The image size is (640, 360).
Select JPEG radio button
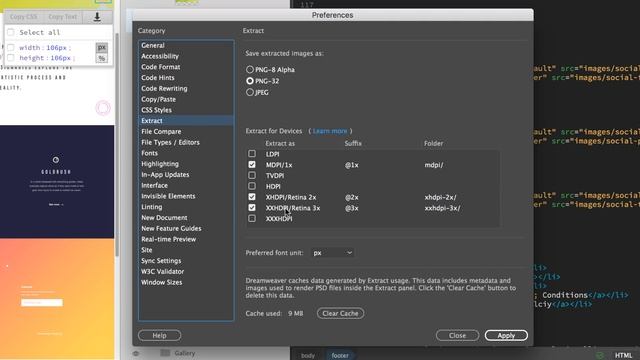click(250, 93)
